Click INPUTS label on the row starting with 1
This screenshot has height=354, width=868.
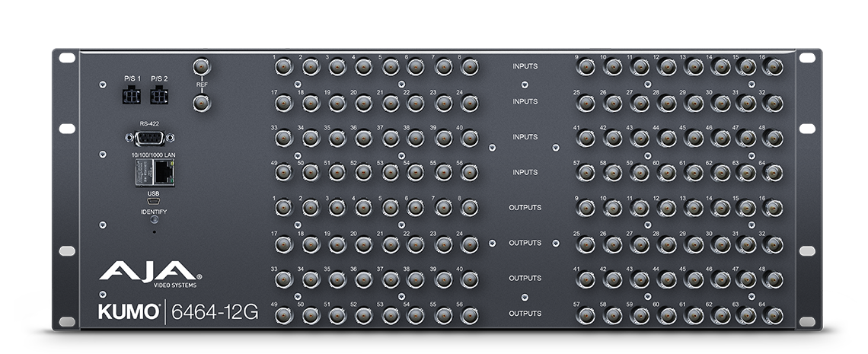pyautogui.click(x=525, y=66)
